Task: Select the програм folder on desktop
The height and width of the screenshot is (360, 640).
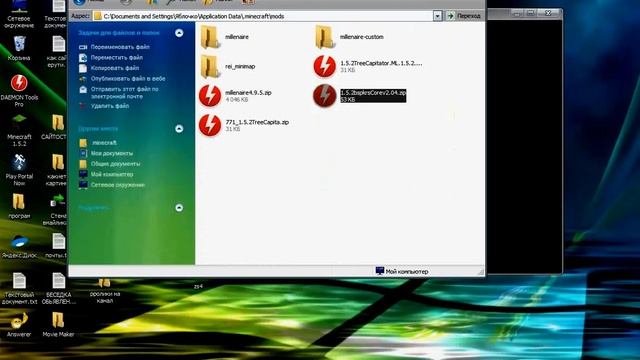Action: pyautogui.click(x=19, y=206)
